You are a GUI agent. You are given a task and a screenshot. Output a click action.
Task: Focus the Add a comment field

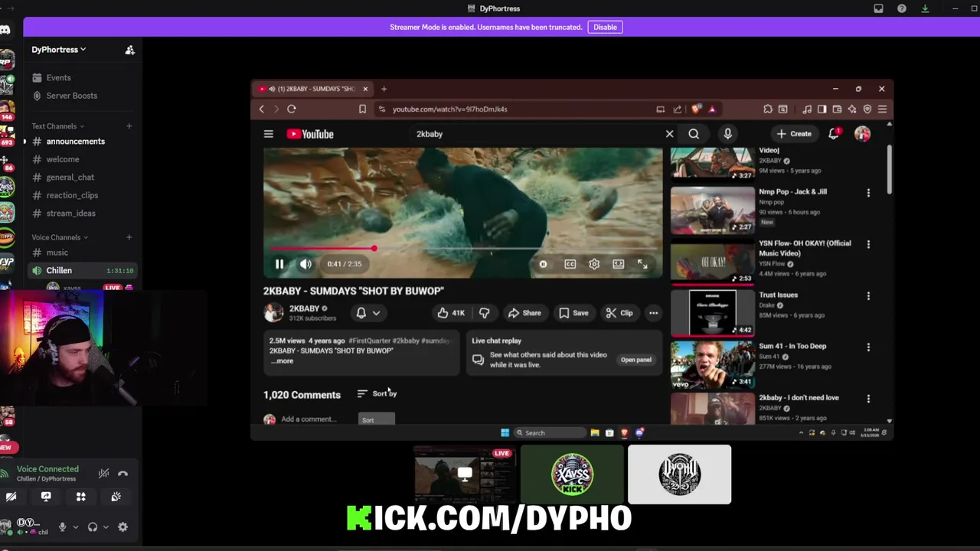coord(309,419)
